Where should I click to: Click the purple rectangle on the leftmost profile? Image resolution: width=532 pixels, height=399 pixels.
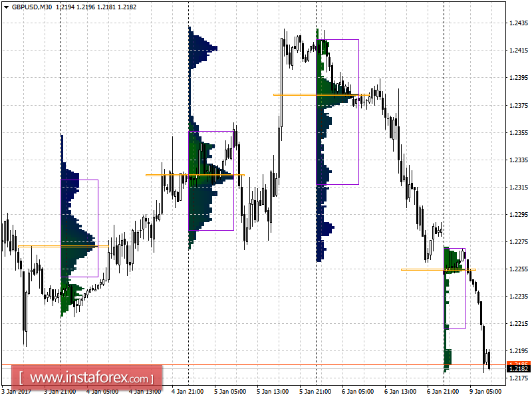point(80,226)
